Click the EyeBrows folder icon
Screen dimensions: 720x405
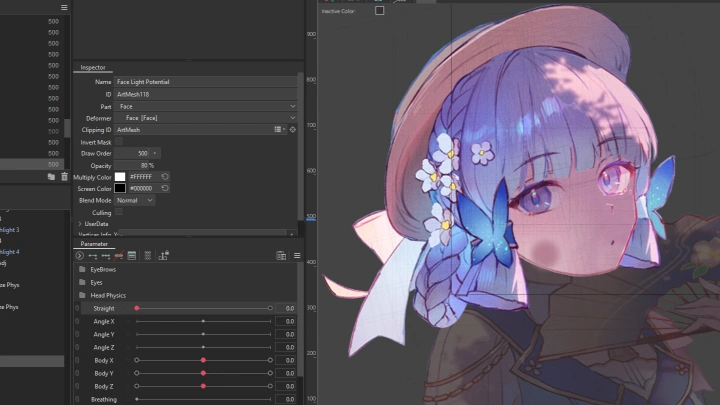(82, 269)
